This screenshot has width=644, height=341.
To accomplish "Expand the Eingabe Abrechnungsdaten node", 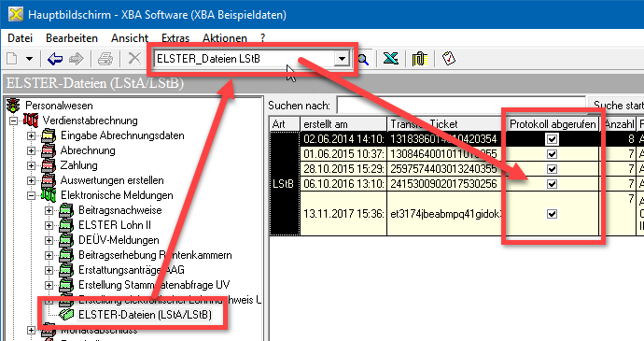I will pos(31,135).
